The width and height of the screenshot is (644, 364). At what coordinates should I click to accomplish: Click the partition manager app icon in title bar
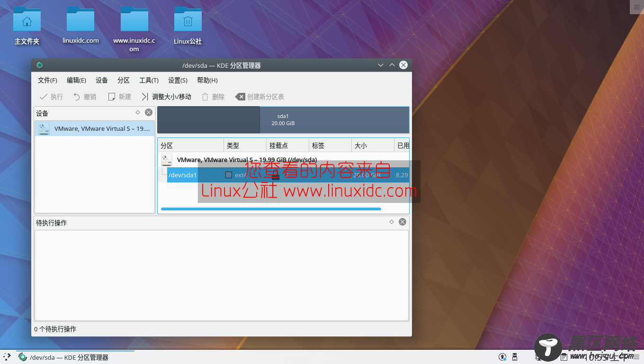tap(40, 65)
